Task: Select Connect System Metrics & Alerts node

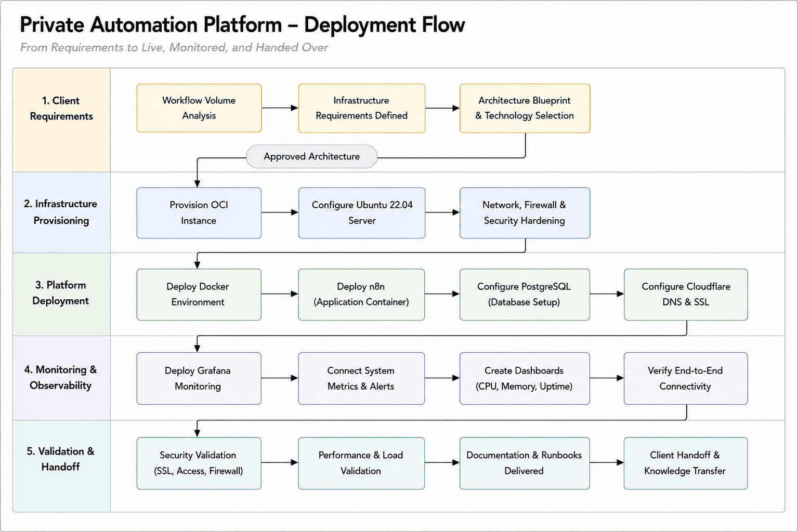Action: click(362, 378)
